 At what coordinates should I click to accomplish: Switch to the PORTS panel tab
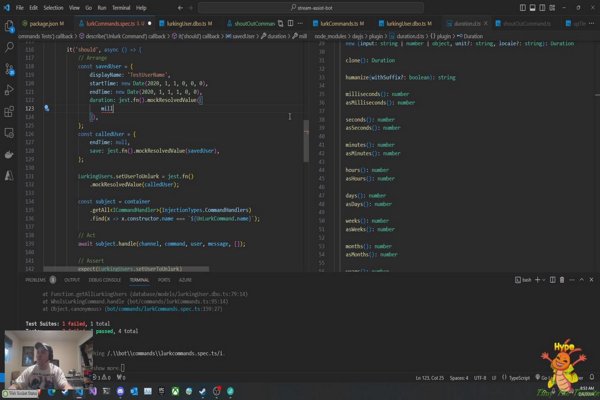pyautogui.click(x=164, y=280)
